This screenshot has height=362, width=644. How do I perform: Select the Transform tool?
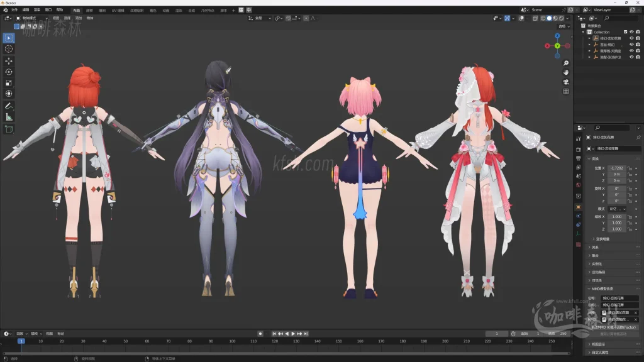9,94
